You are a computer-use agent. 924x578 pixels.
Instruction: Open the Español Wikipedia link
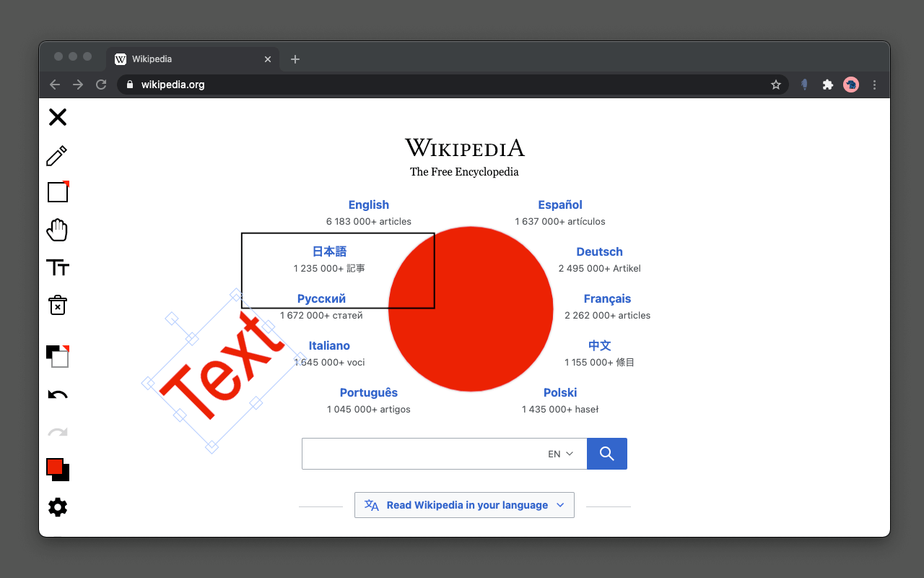click(x=560, y=205)
